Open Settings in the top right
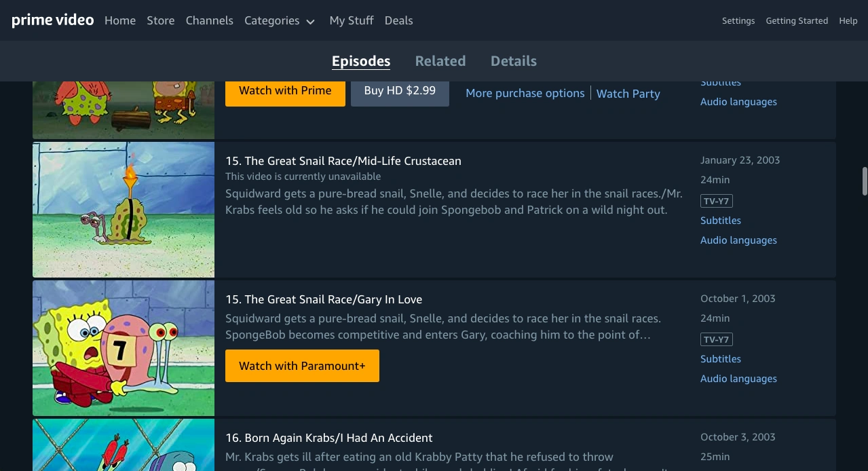 tap(738, 20)
